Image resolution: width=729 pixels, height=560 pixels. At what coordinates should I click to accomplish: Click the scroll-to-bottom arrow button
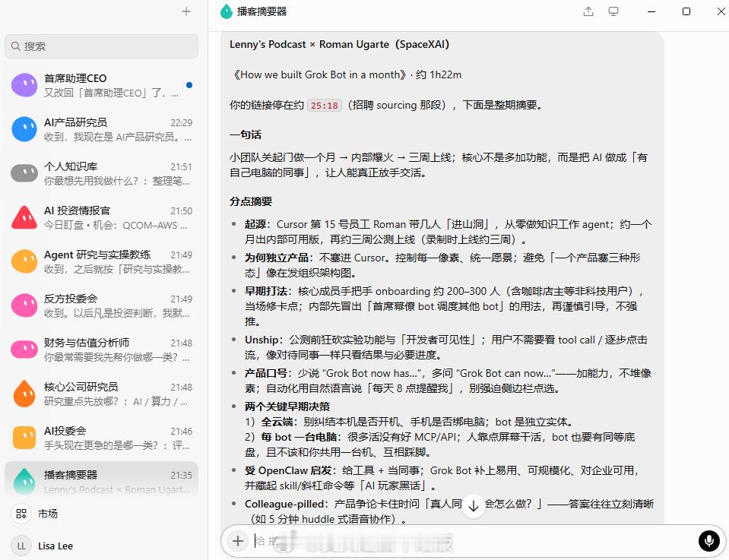point(474,505)
